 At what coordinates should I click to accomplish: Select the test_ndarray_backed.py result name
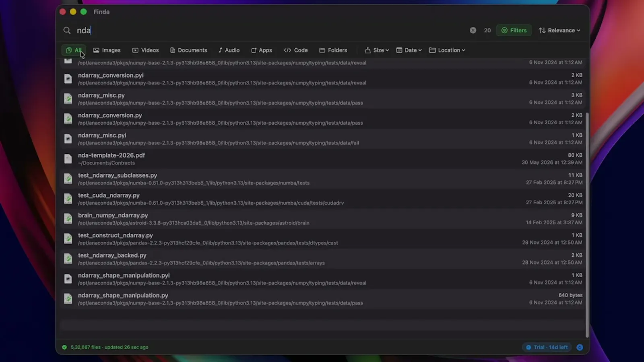click(112, 255)
